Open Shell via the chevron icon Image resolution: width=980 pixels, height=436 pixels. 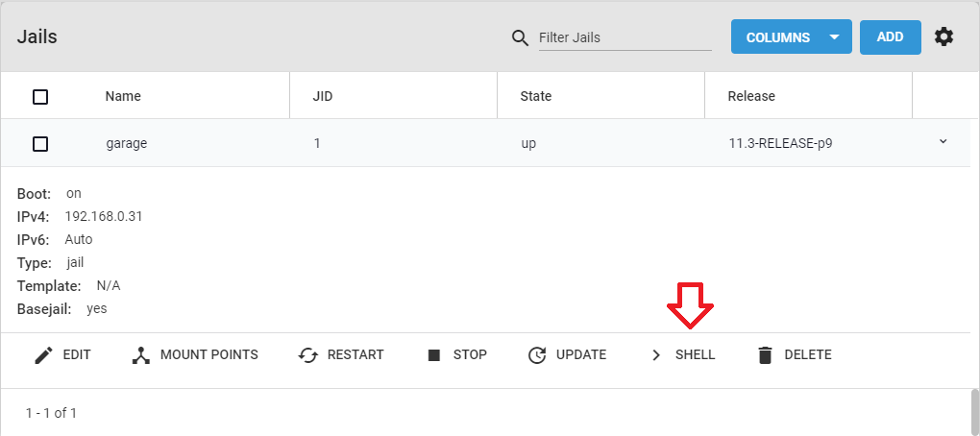(x=655, y=355)
